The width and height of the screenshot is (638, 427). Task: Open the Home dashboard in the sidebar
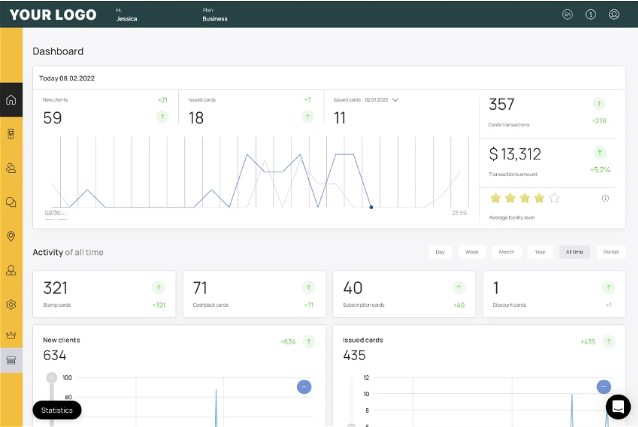tap(11, 100)
